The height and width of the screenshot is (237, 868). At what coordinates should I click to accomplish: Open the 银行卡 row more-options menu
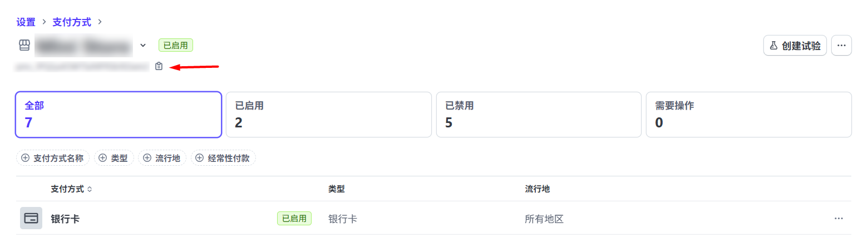839,219
